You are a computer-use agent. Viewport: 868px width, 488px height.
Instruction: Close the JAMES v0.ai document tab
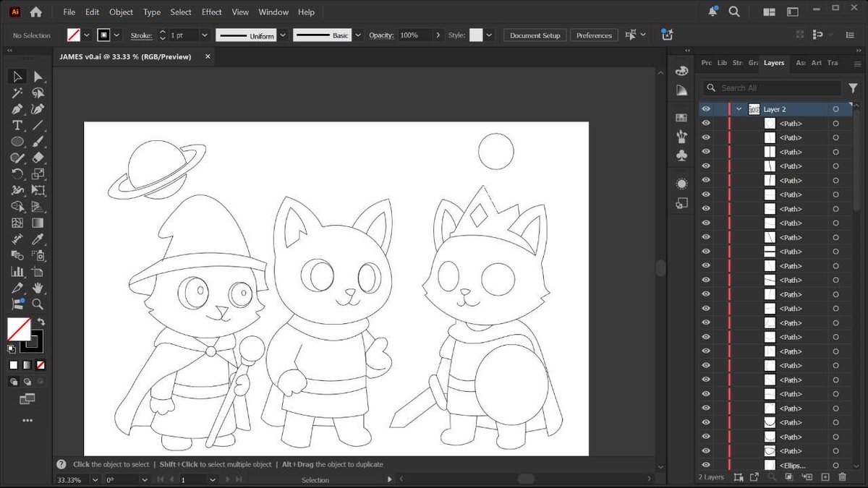click(x=208, y=56)
